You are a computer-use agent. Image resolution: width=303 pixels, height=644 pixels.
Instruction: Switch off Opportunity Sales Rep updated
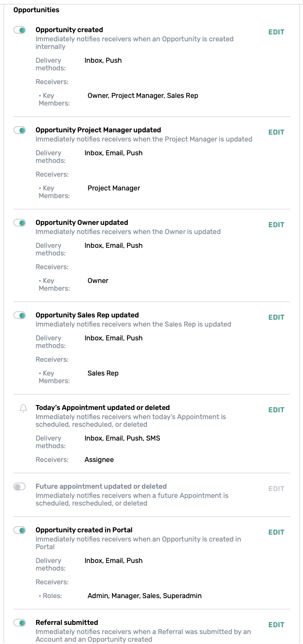click(x=20, y=315)
